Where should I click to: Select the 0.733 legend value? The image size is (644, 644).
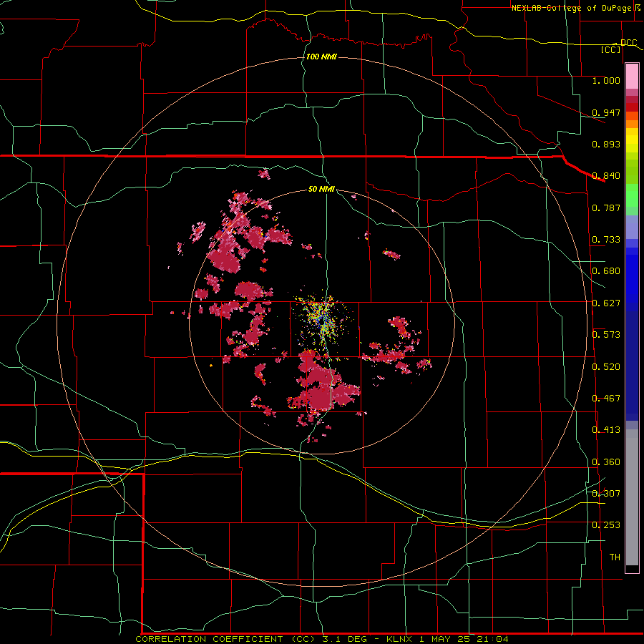(606, 240)
